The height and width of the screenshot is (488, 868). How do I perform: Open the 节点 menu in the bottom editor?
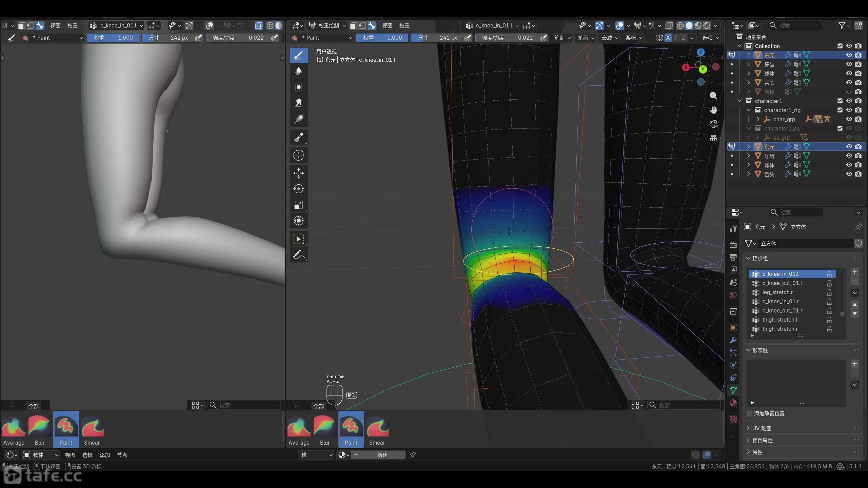coord(122,455)
